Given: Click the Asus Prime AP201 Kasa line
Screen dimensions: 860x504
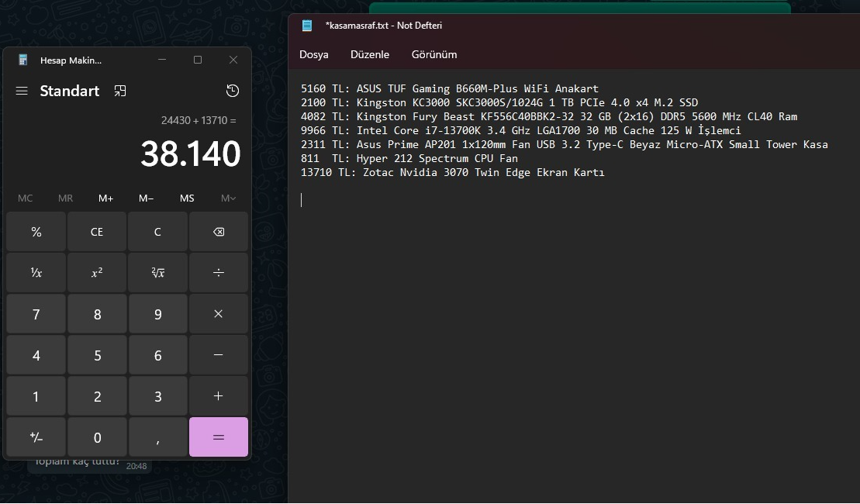Looking at the screenshot, I should pyautogui.click(x=564, y=145).
